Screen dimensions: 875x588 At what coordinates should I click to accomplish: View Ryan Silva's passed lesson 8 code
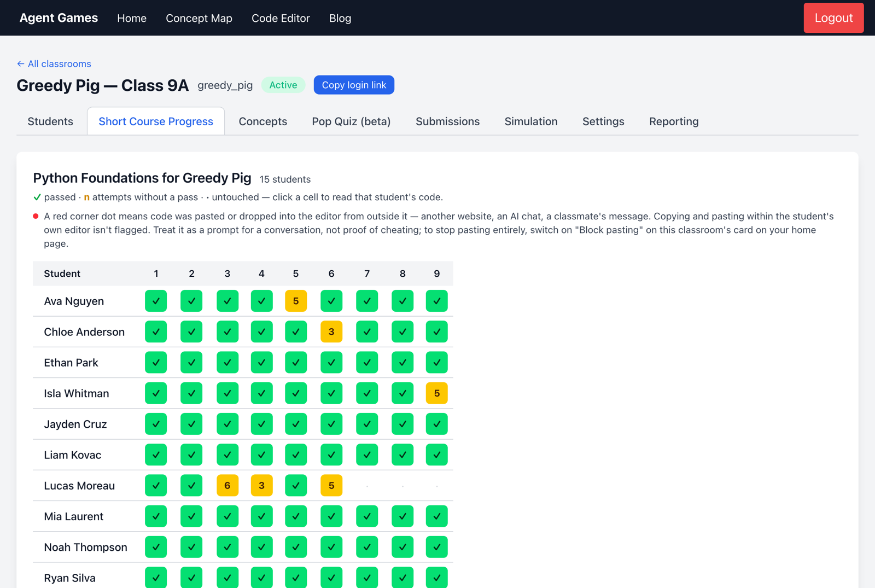coord(402,578)
